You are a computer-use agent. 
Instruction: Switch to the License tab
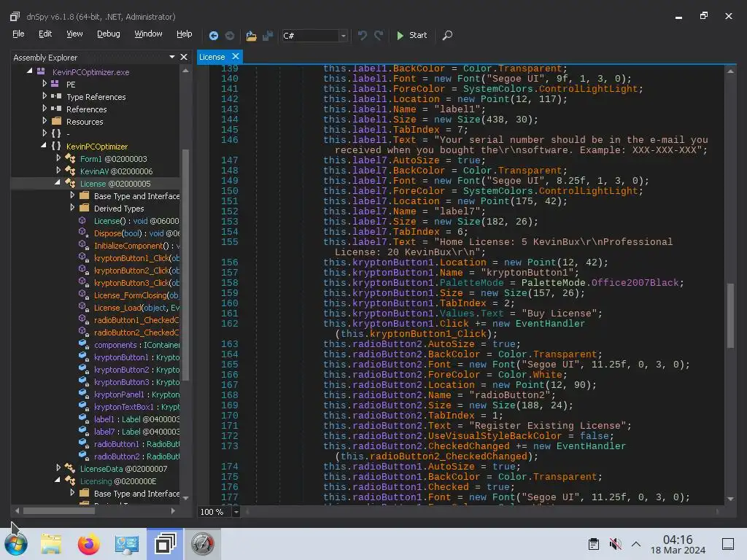pos(212,57)
